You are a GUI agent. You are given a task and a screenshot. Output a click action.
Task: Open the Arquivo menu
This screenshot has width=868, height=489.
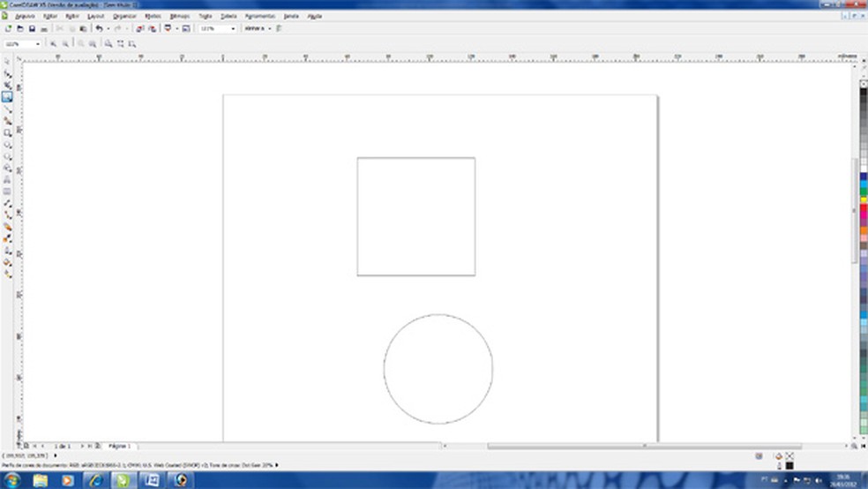25,17
